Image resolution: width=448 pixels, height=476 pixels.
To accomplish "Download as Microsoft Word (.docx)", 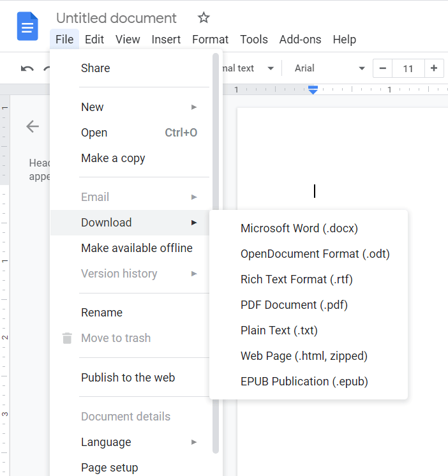I will pos(299,228).
